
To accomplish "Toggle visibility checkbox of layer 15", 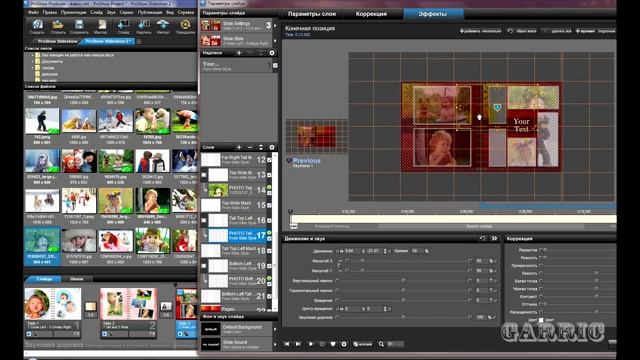I will [269, 205].
